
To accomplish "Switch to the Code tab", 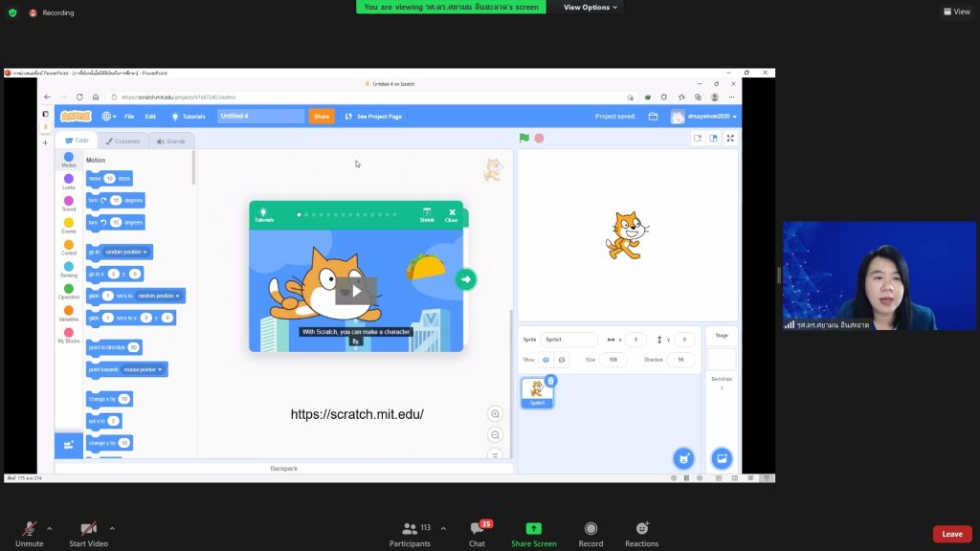I will point(77,141).
